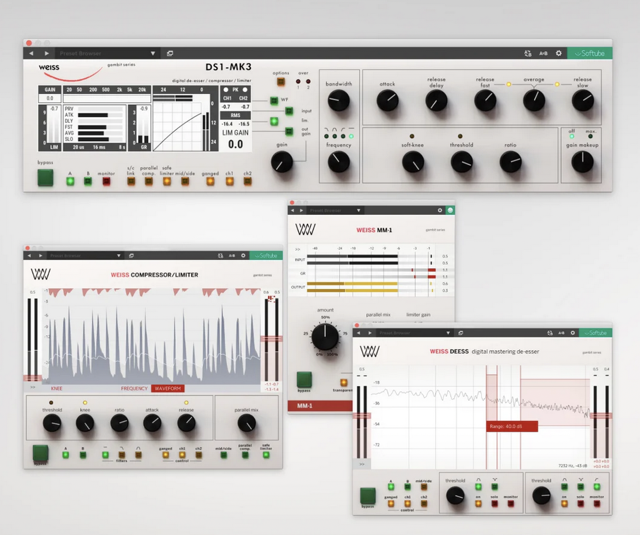This screenshot has width=640, height=535.
Task: Select WAVEFORM view in Compressor/Limiter
Action: (168, 388)
